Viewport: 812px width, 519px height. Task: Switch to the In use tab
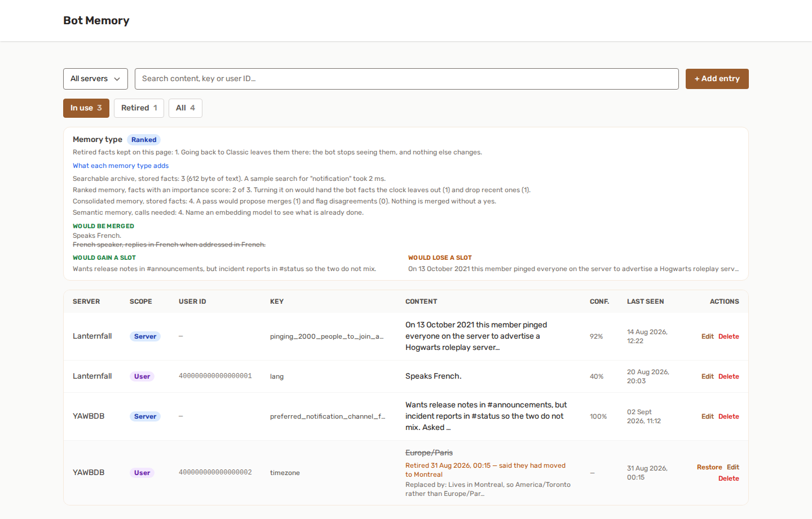(86, 108)
